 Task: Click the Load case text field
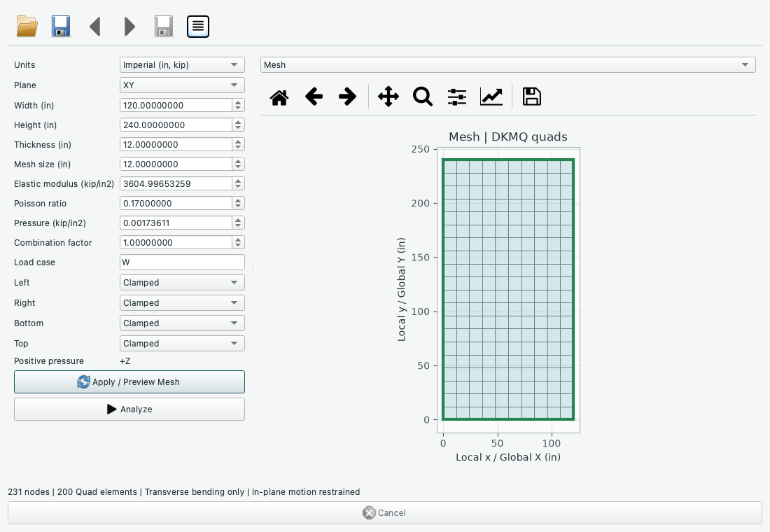[x=182, y=262]
